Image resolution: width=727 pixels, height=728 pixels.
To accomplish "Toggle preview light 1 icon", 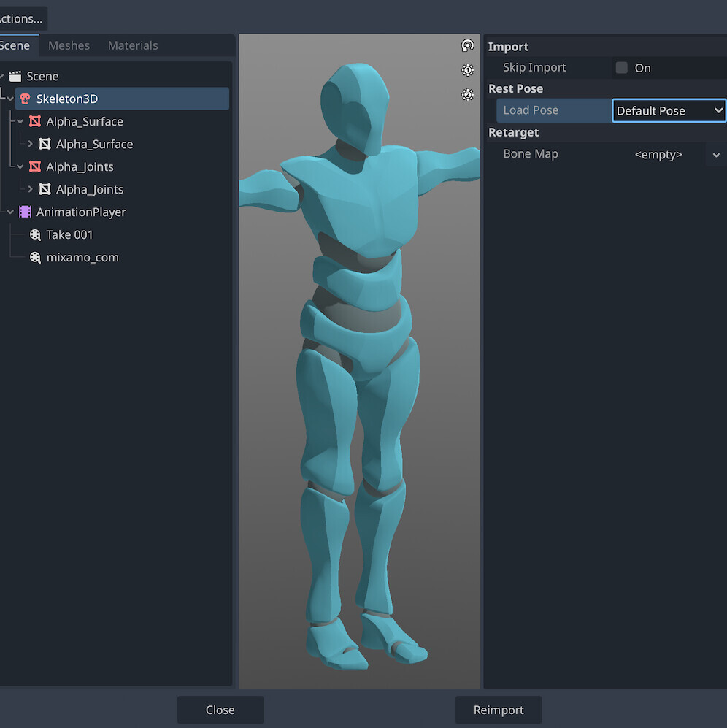I will point(467,70).
